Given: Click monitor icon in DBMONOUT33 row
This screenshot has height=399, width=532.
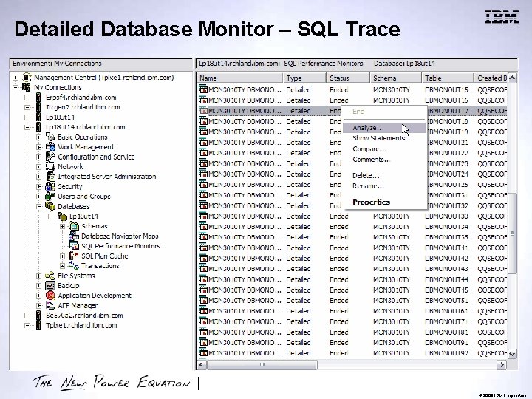Looking at the screenshot, I should pyautogui.click(x=203, y=216).
